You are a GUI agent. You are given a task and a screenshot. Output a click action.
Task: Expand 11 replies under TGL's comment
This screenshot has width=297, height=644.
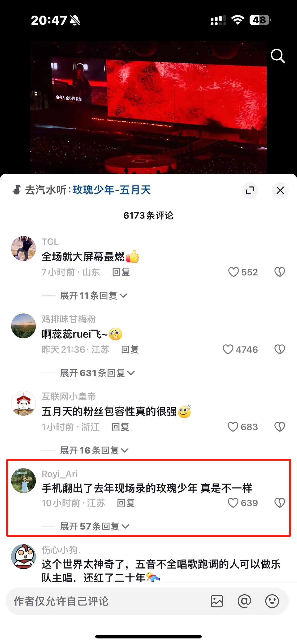(94, 296)
